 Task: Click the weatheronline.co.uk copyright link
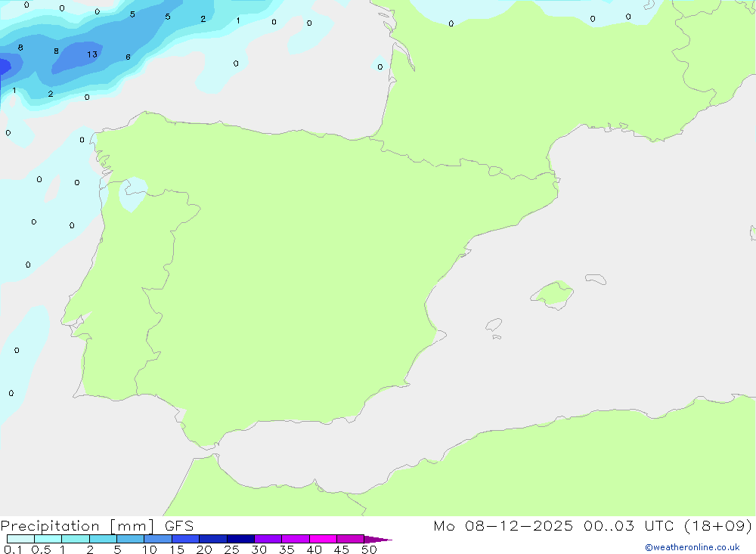[x=692, y=547]
